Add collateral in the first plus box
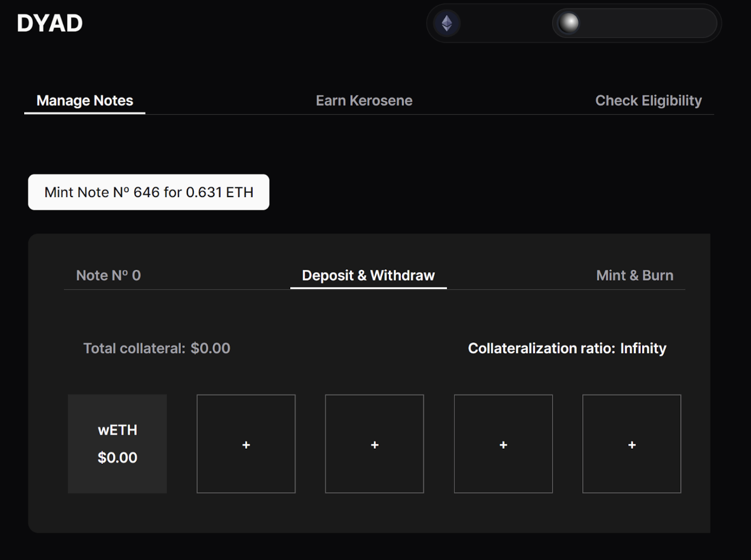This screenshot has width=751, height=560. tap(246, 444)
